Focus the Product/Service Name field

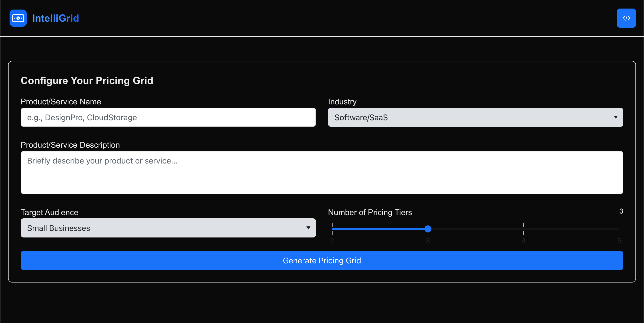(168, 117)
